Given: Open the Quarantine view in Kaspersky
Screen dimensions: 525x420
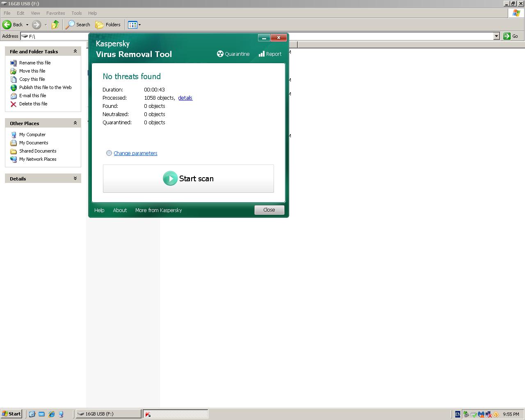Looking at the screenshot, I should point(233,54).
